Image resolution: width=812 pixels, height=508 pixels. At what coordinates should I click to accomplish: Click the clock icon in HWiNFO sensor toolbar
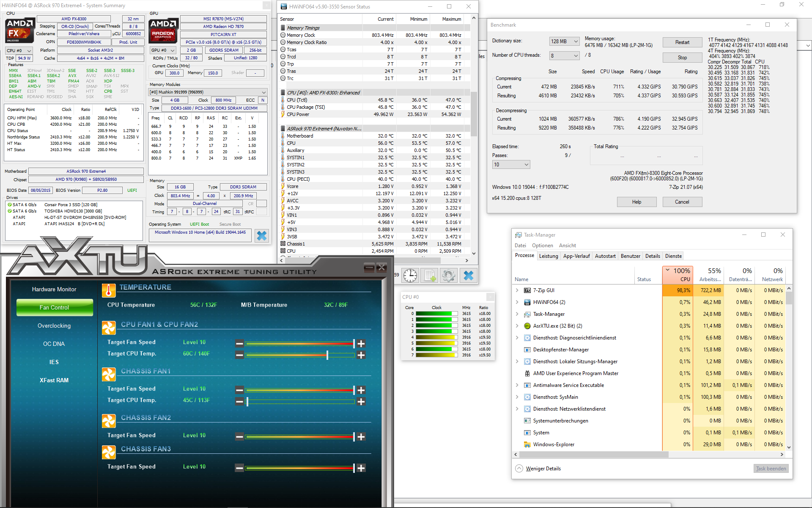point(410,276)
